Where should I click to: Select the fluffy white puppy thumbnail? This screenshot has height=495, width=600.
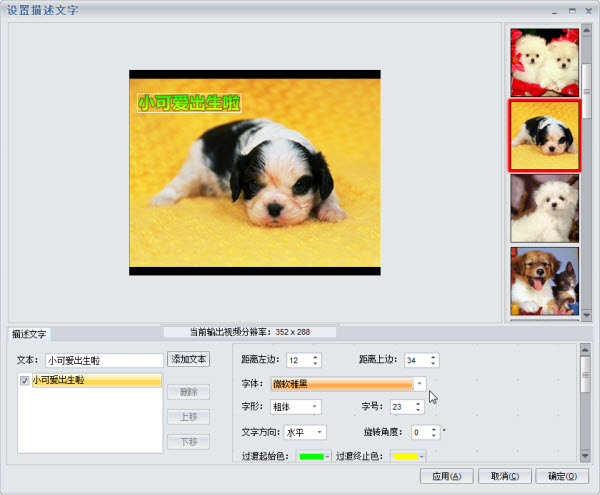pos(545,208)
